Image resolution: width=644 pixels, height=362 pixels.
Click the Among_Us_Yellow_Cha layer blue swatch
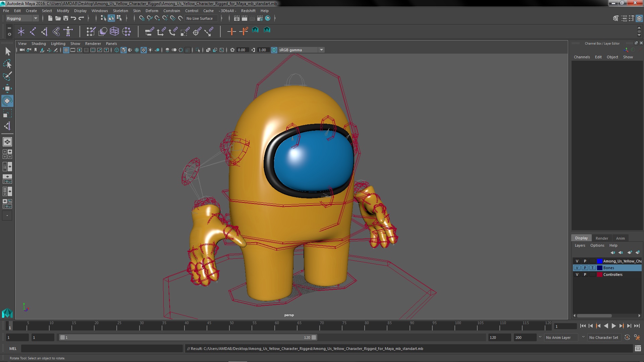pyautogui.click(x=599, y=261)
